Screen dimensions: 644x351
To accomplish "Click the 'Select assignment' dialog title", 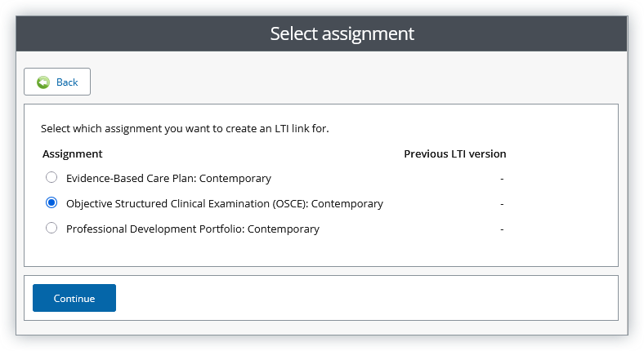I will (x=342, y=34).
